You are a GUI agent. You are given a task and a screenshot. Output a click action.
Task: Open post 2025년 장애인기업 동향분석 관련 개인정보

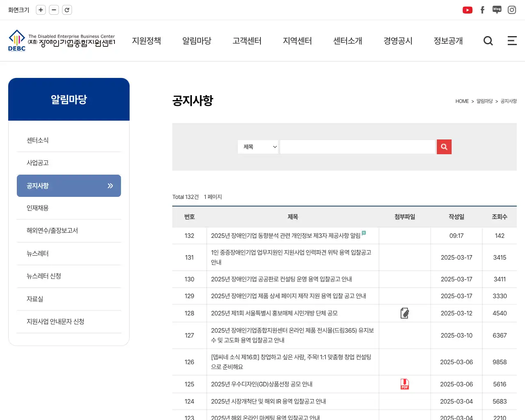point(285,236)
